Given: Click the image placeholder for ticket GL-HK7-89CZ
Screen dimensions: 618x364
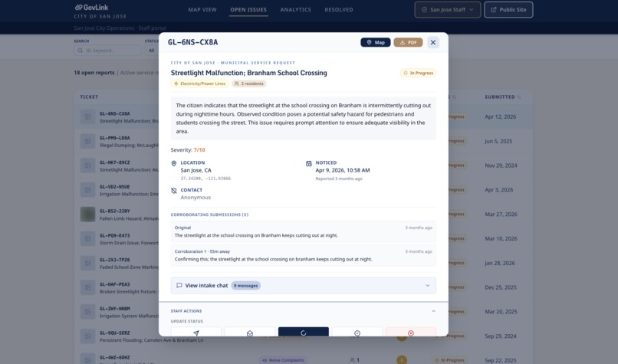Looking at the screenshot, I should [88, 166].
